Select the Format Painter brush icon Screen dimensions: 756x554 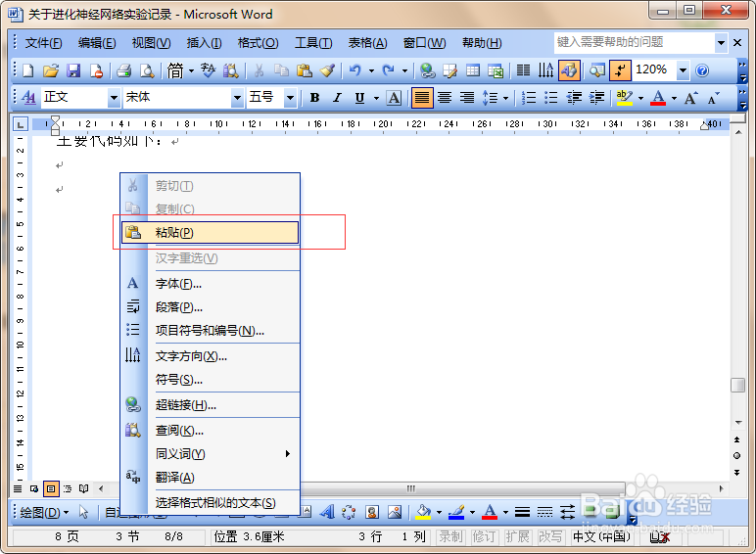tap(327, 70)
